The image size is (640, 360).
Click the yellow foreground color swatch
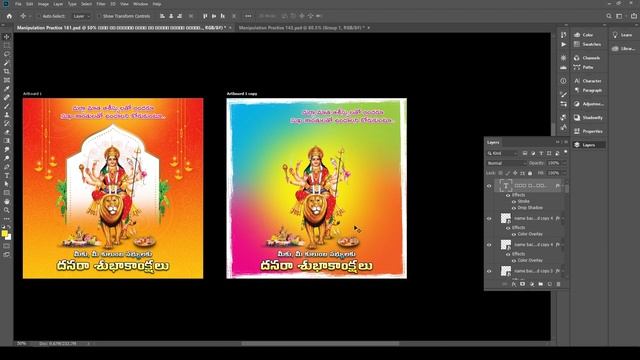[4, 233]
